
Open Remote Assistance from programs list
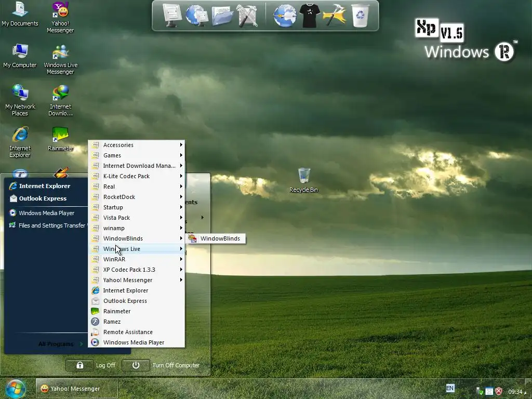tap(137, 332)
